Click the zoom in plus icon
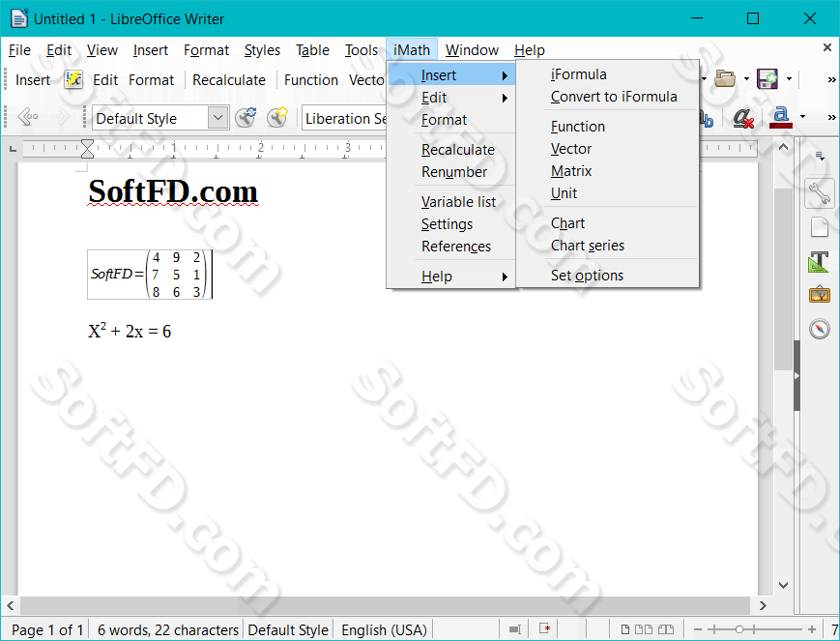 click(812, 629)
